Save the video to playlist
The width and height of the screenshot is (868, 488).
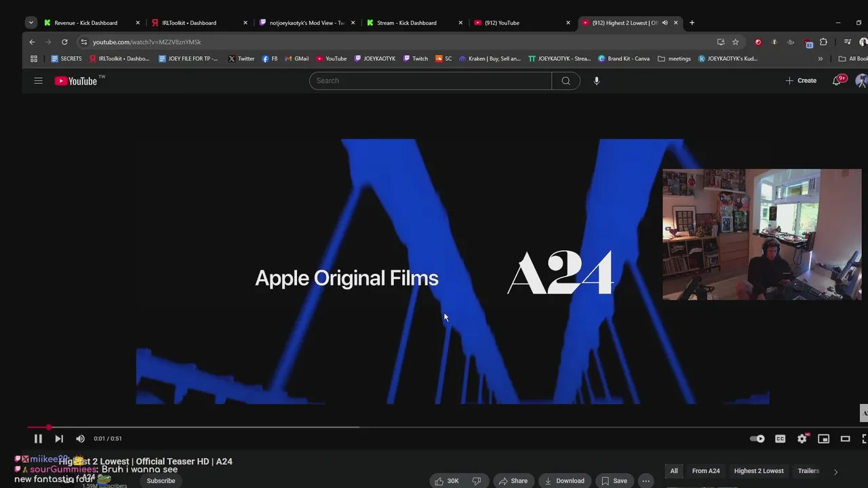(x=614, y=481)
